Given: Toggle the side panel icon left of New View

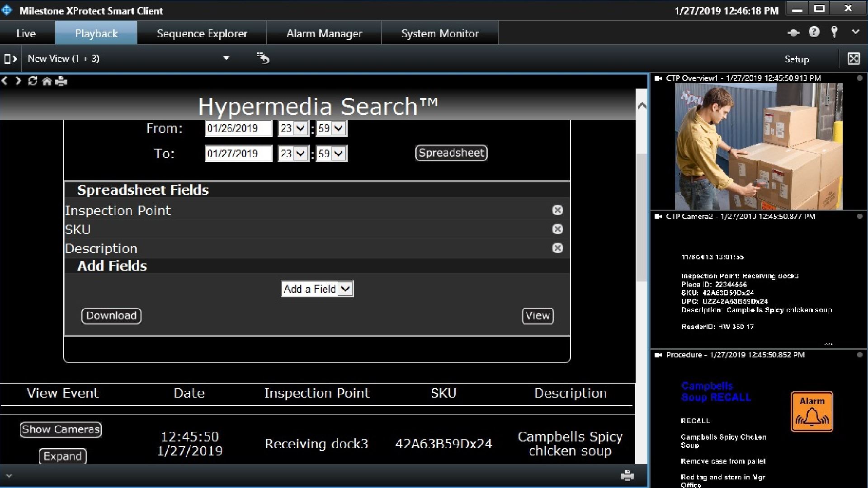Looking at the screenshot, I should (x=10, y=59).
